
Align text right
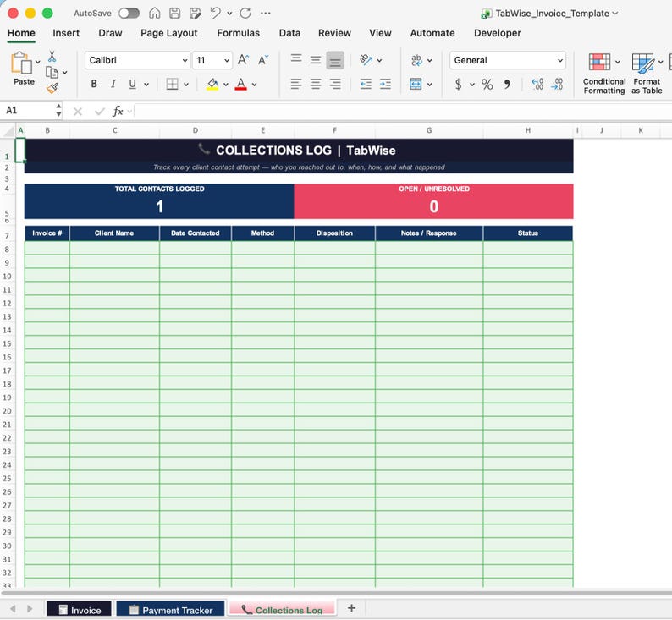[x=335, y=84]
